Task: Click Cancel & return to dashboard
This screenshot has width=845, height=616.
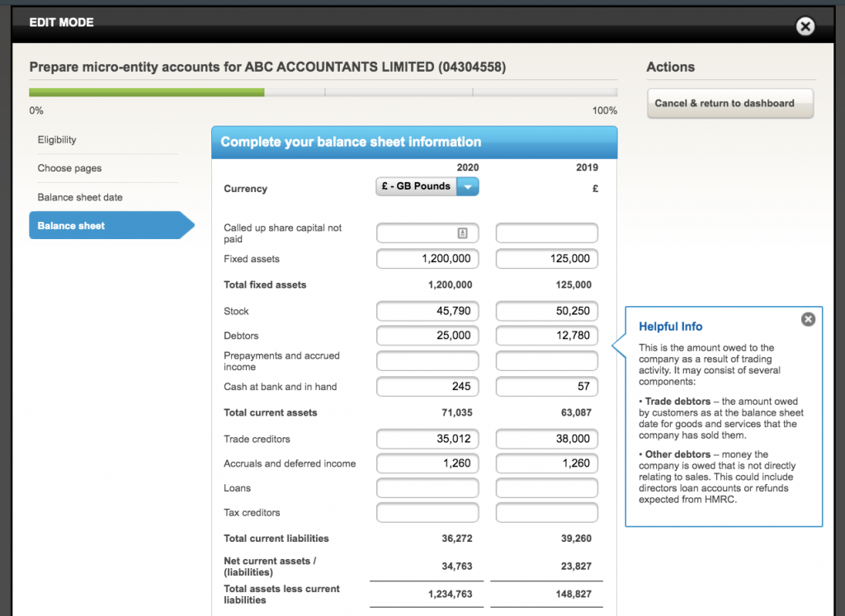Action: pos(729,104)
